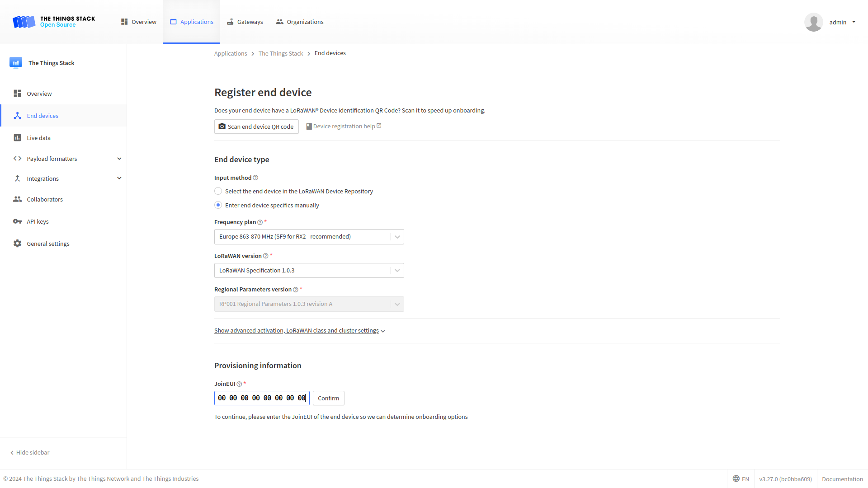Click the version v3.27.0 label in footer
This screenshot has width=868, height=488.
pos(785,479)
